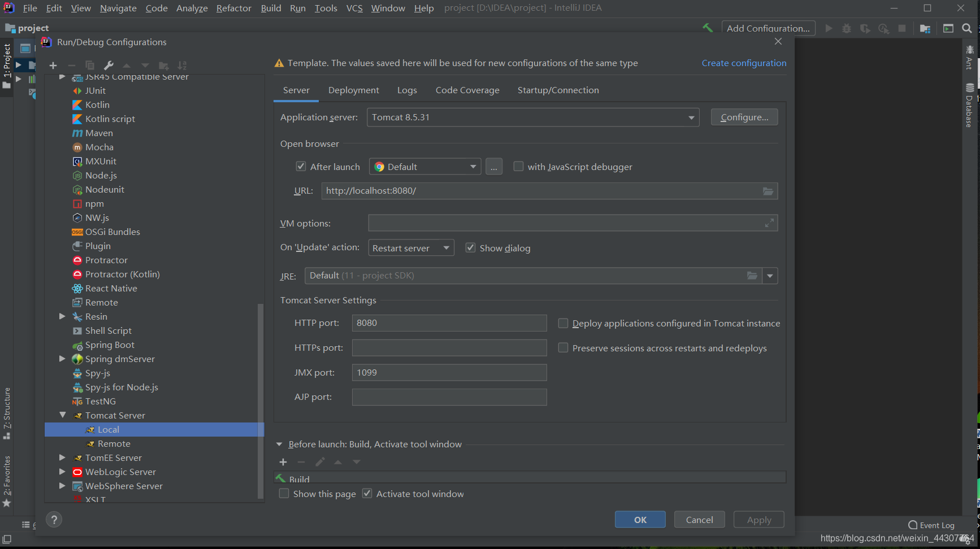This screenshot has width=980, height=549.
Task: Switch to Code Coverage tab
Action: (467, 90)
